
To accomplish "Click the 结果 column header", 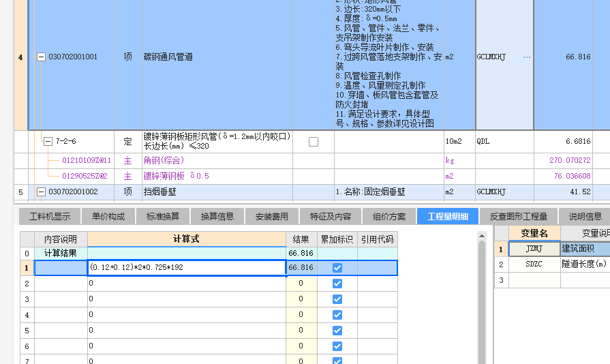I will [301, 239].
